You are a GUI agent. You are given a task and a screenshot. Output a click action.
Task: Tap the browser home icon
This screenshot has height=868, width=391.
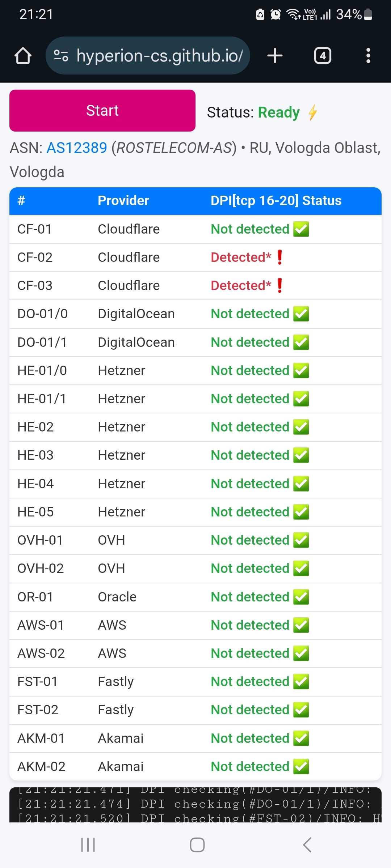(x=23, y=56)
